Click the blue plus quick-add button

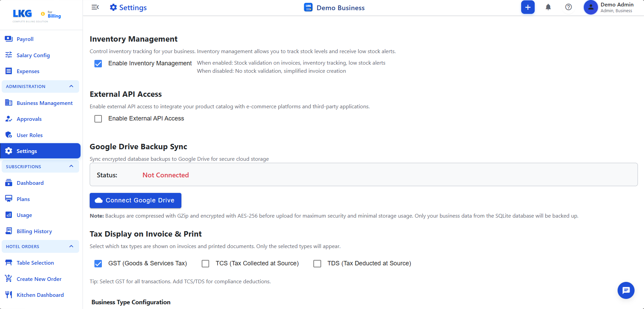[528, 7]
